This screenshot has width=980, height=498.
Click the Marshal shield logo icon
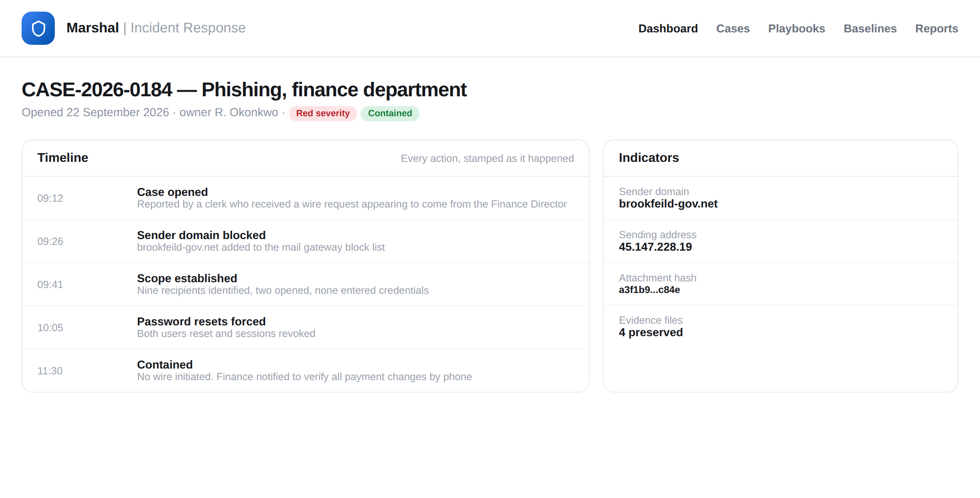click(38, 28)
